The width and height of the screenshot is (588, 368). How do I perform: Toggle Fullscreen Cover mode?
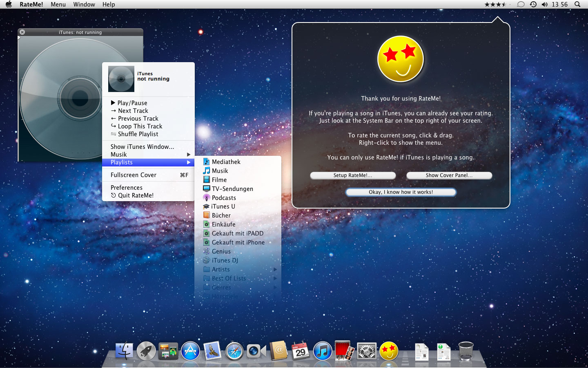click(x=148, y=175)
